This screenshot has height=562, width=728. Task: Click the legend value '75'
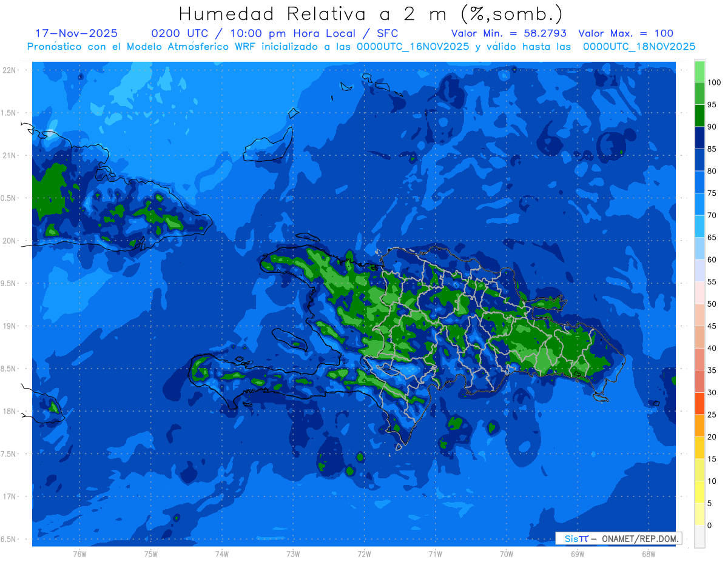(x=712, y=193)
